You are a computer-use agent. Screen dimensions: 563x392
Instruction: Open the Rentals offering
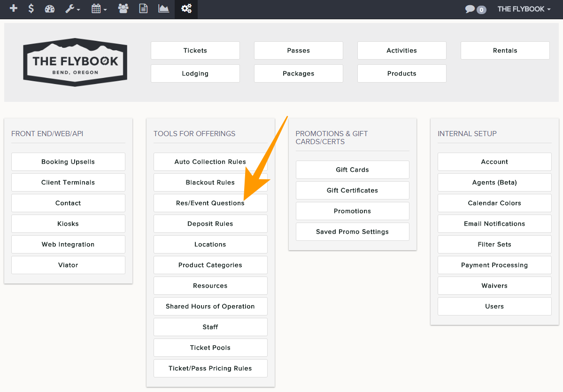pyautogui.click(x=505, y=51)
